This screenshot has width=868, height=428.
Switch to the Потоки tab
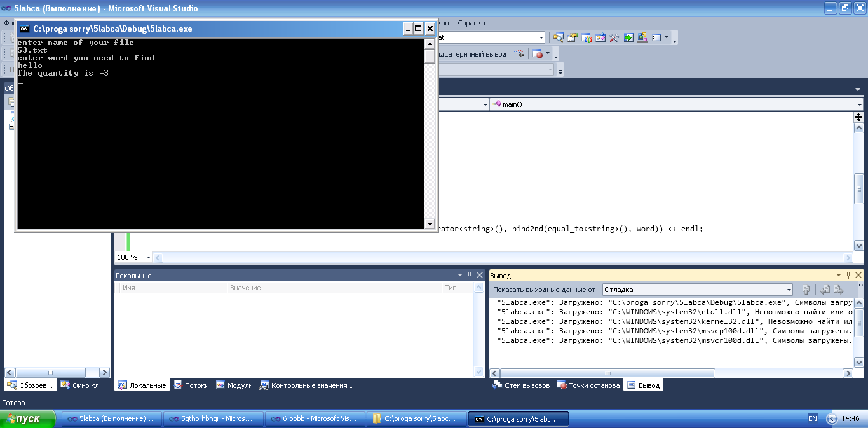click(191, 385)
